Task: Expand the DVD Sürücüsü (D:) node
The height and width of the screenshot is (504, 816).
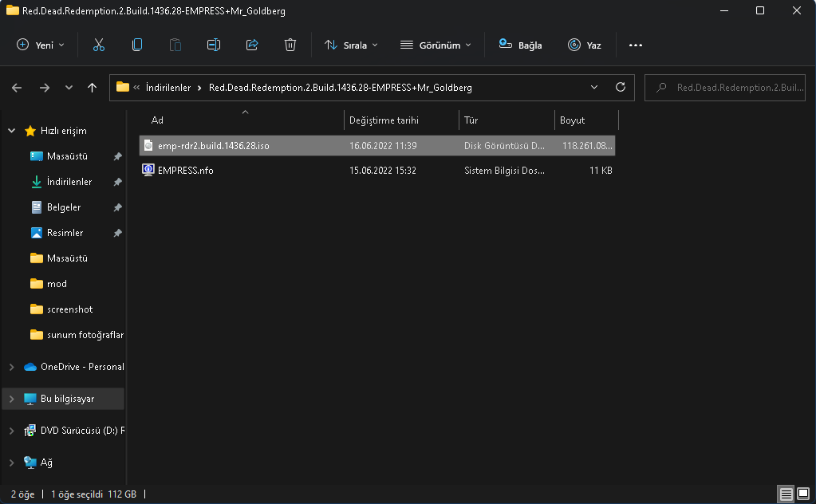Action: [x=11, y=430]
